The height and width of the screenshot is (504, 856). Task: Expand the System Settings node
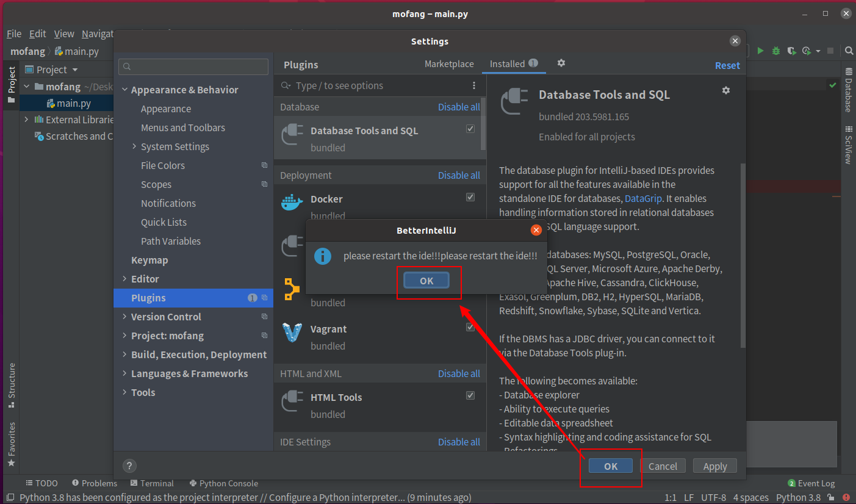[135, 146]
